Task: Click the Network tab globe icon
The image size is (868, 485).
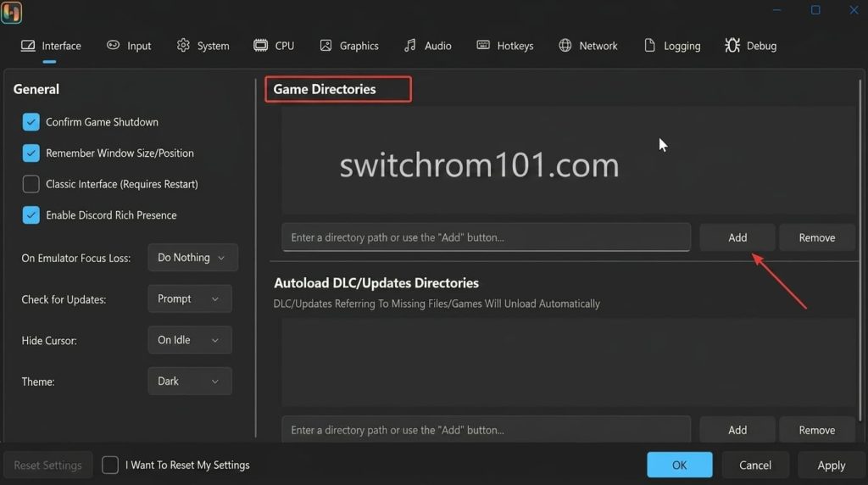Action: pyautogui.click(x=565, y=46)
